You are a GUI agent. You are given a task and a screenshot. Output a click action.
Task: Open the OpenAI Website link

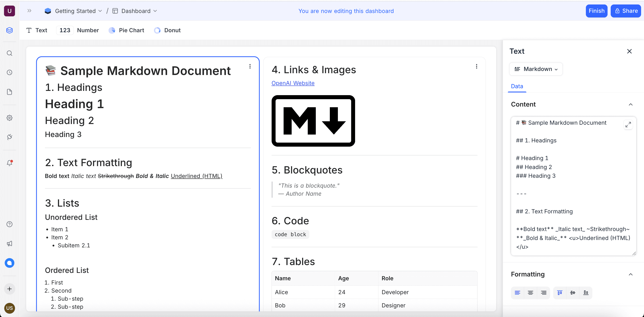click(x=293, y=83)
